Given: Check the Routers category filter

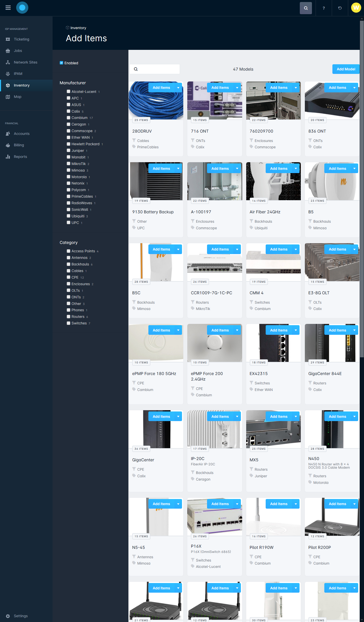Looking at the screenshot, I should click(x=68, y=317).
